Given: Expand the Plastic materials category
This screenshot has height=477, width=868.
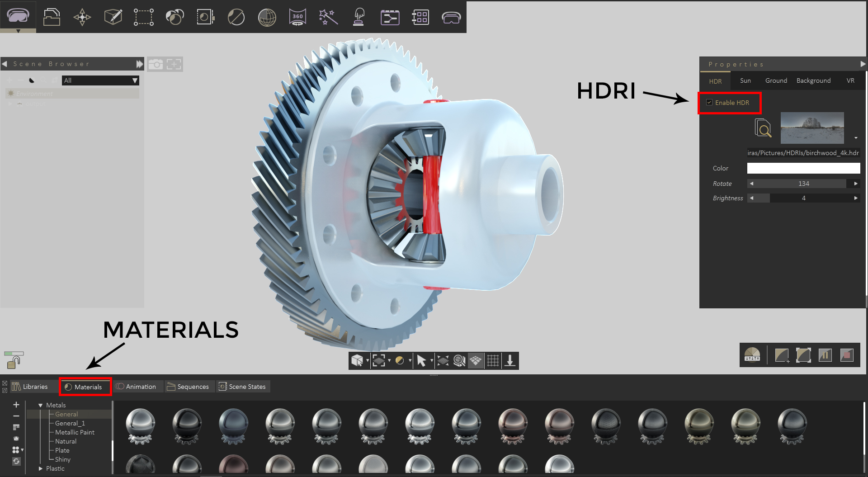Looking at the screenshot, I should (x=40, y=468).
